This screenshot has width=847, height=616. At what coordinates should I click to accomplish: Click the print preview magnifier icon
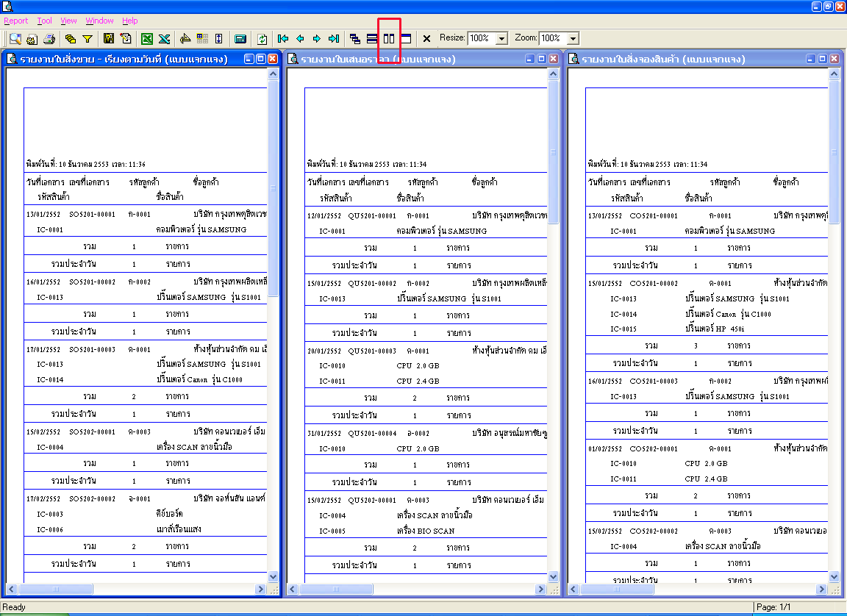tap(15, 39)
